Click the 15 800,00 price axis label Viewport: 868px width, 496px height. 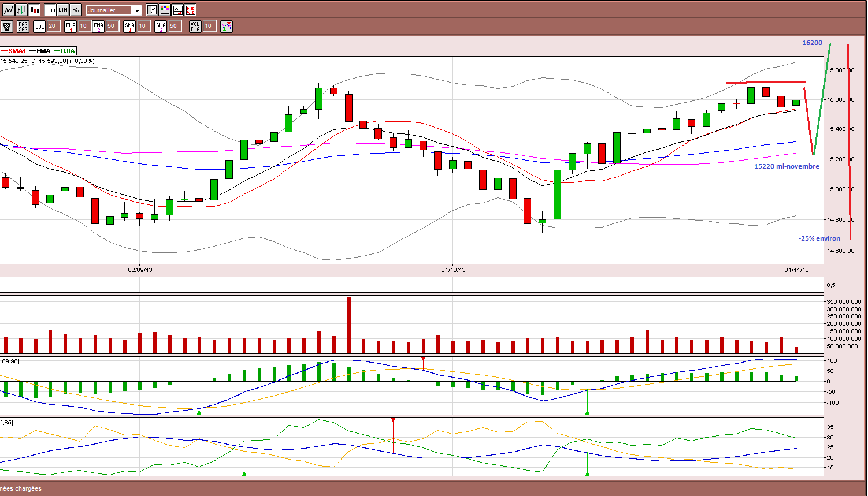click(841, 70)
